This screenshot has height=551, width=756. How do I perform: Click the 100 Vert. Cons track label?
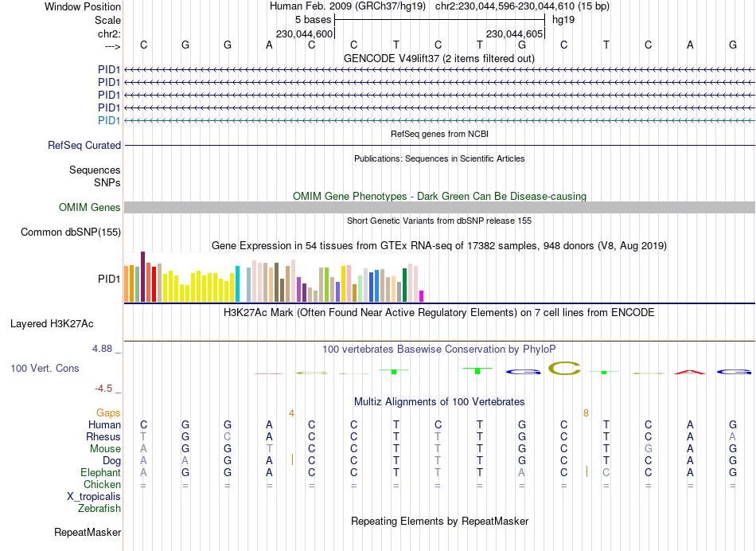pyautogui.click(x=45, y=368)
